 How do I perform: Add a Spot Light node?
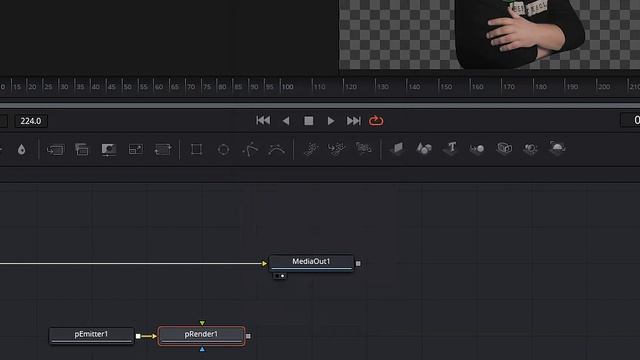pyautogui.click(x=530, y=149)
